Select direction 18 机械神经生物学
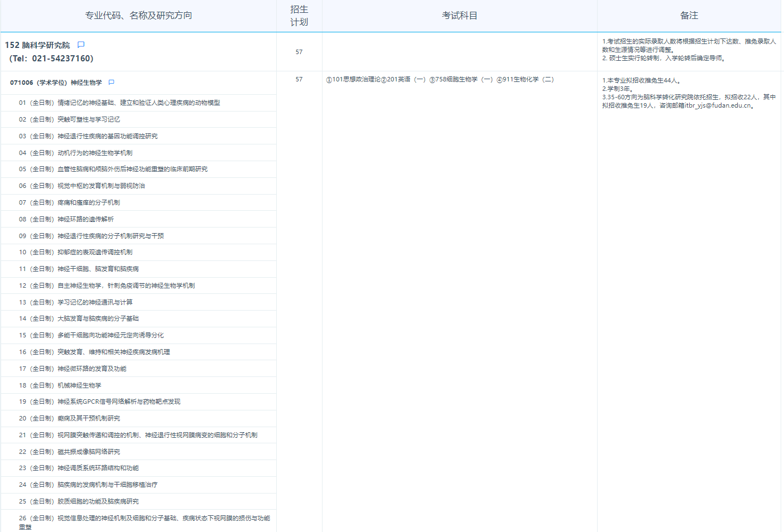Image resolution: width=784 pixels, height=532 pixels. [x=60, y=385]
